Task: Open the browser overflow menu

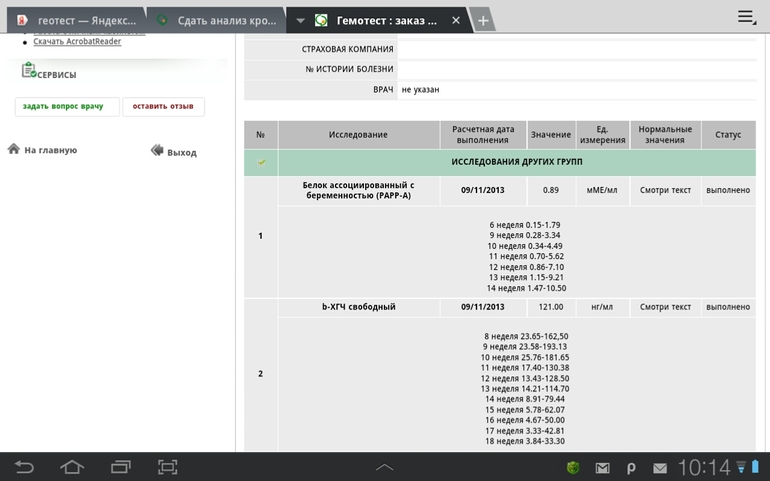Action: coord(746,17)
